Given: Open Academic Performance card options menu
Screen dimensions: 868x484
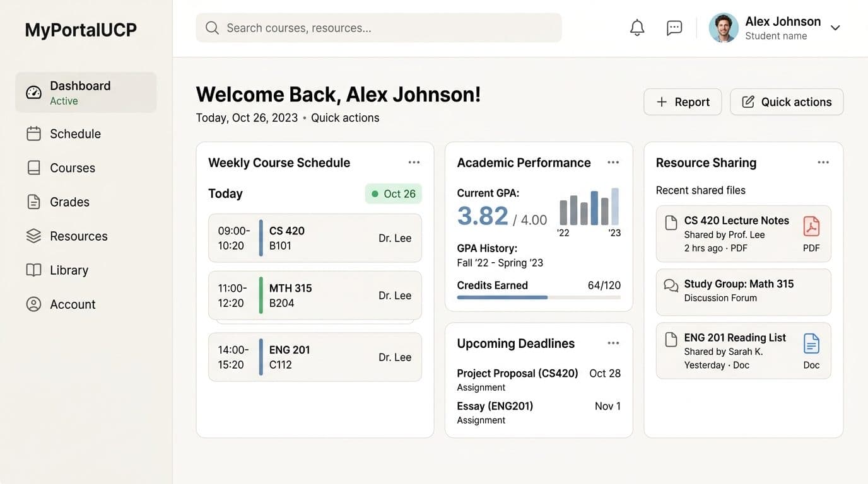Looking at the screenshot, I should click(x=613, y=162).
